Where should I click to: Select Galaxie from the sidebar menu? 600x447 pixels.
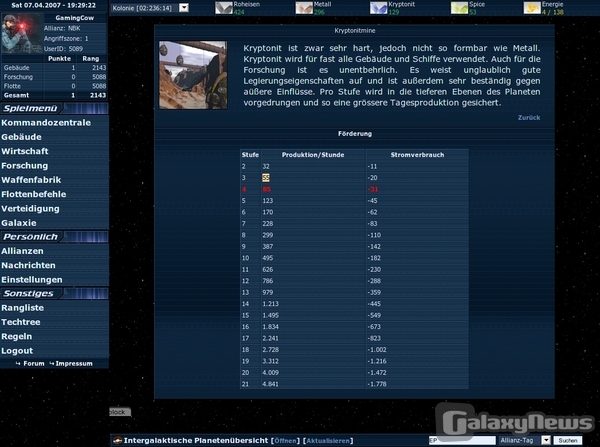click(x=19, y=222)
